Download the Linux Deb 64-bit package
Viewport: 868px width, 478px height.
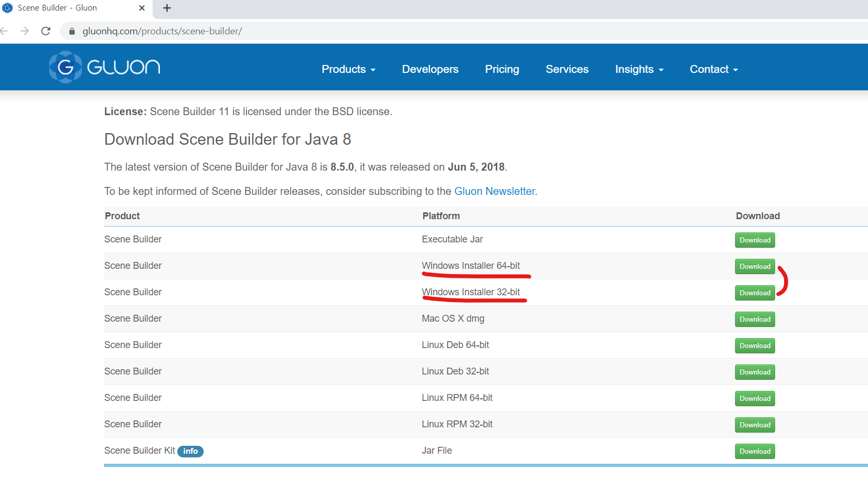tap(755, 345)
